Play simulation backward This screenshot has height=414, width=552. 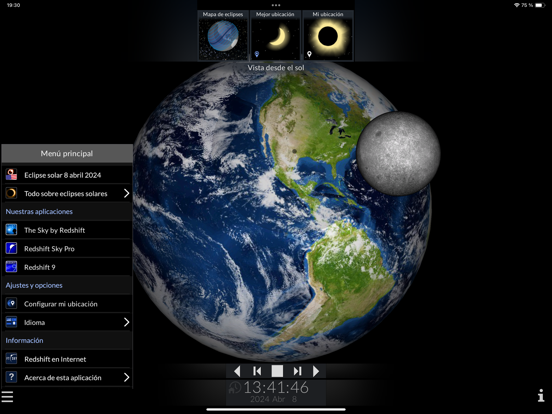click(x=237, y=371)
